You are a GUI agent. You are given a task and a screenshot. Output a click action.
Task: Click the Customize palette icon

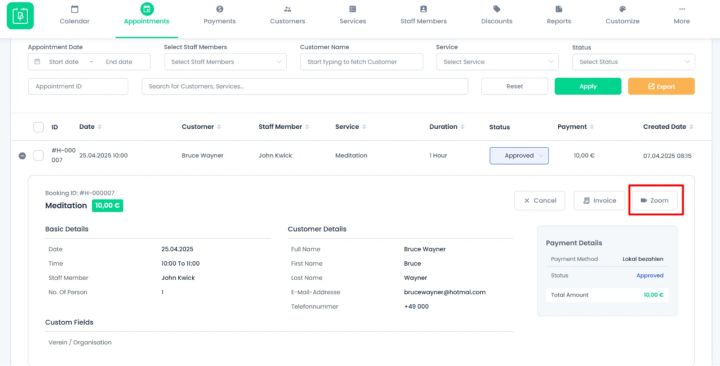pos(622,9)
